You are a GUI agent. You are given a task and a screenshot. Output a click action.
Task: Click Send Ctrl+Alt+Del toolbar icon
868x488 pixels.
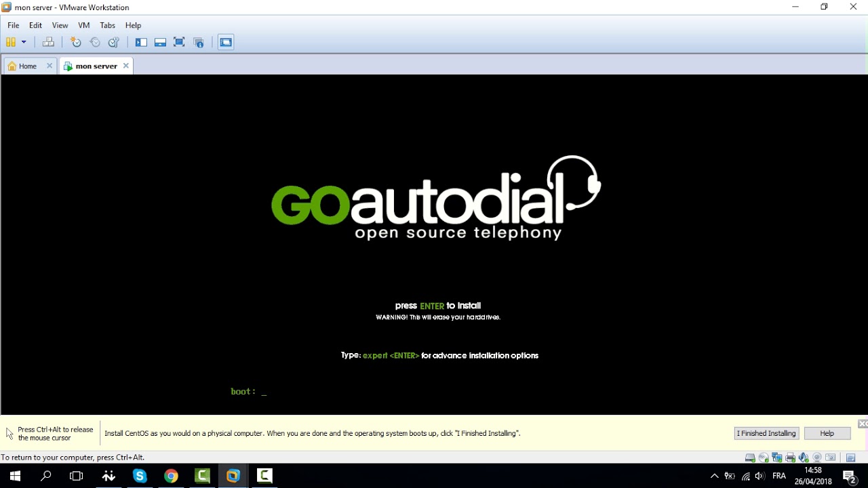(48, 42)
